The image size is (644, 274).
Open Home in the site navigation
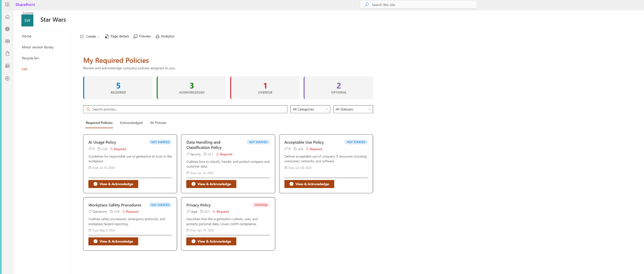(x=26, y=36)
